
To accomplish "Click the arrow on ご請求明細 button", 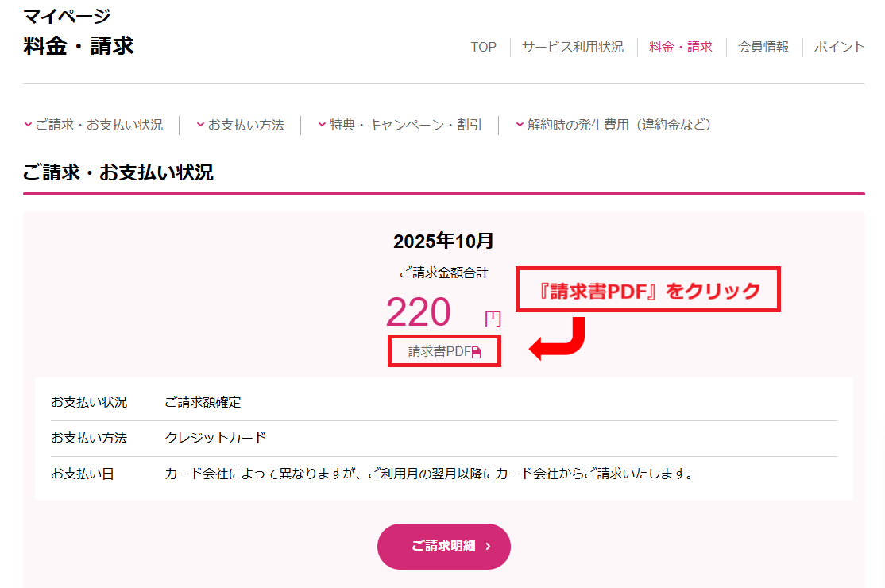I will pyautogui.click(x=488, y=547).
